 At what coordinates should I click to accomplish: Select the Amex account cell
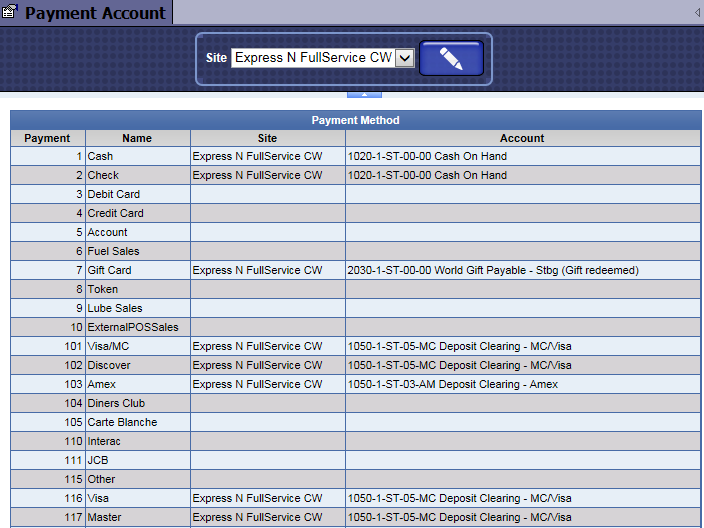pyautogui.click(x=452, y=384)
